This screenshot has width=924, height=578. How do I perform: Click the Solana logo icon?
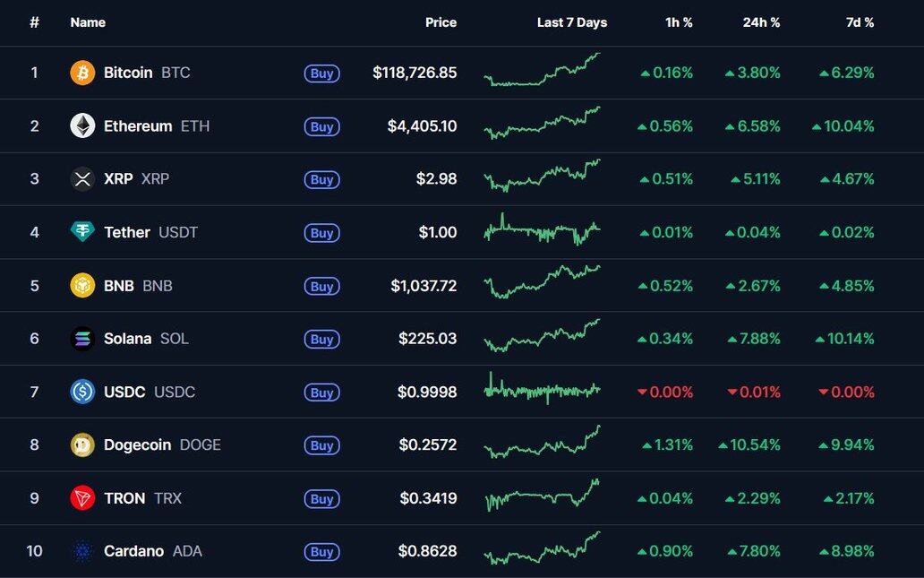click(82, 339)
